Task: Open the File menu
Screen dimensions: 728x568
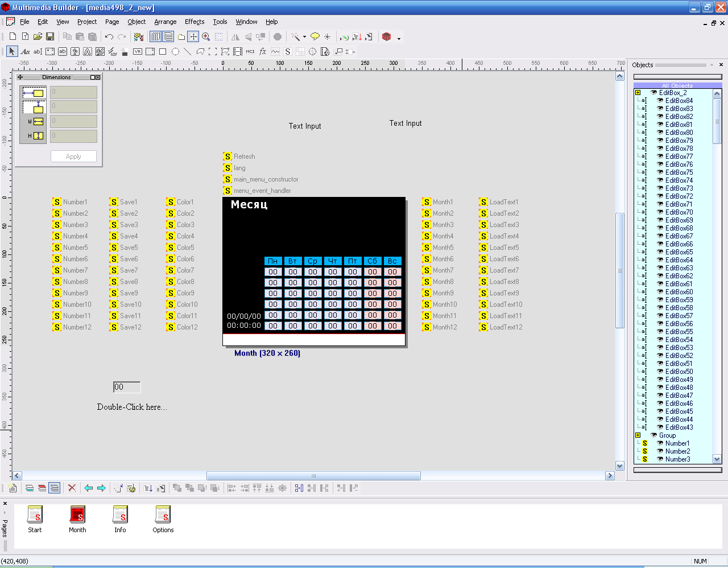Action: pyautogui.click(x=24, y=22)
